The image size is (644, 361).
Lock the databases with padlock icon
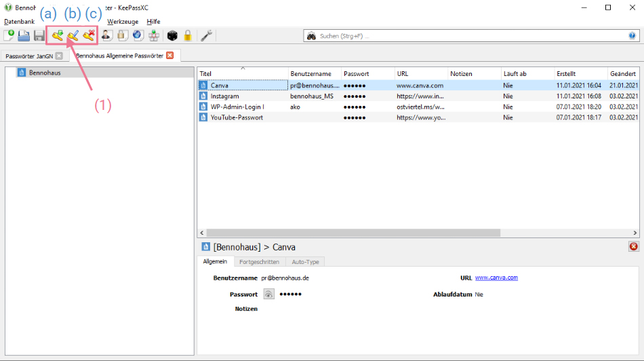188,36
